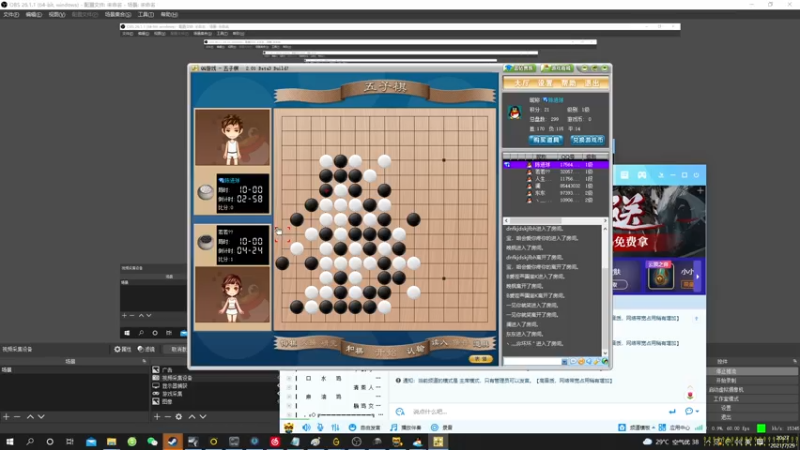Click the 滤镜 (filters) button in OBS
The height and width of the screenshot is (450, 800).
pos(146,349)
